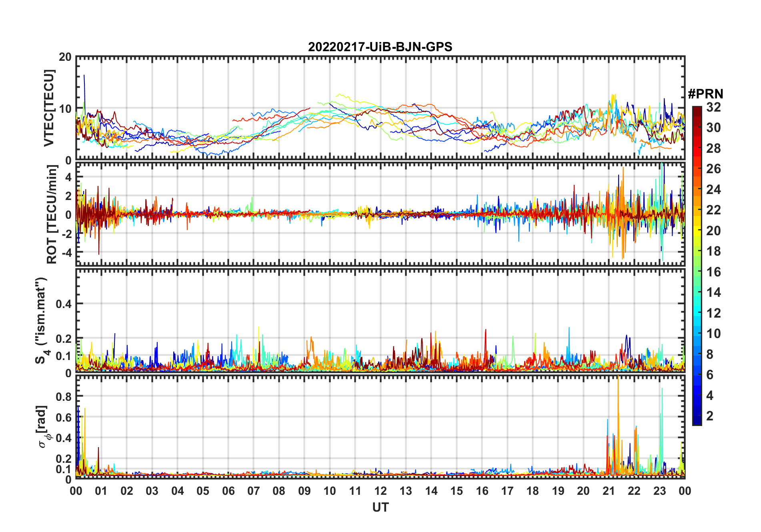The height and width of the screenshot is (532, 761).
Task: Click x-axis tick label 01
Action: 101,491
